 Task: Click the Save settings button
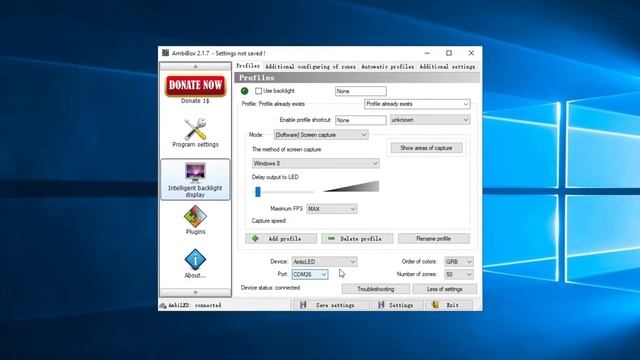coord(331,305)
